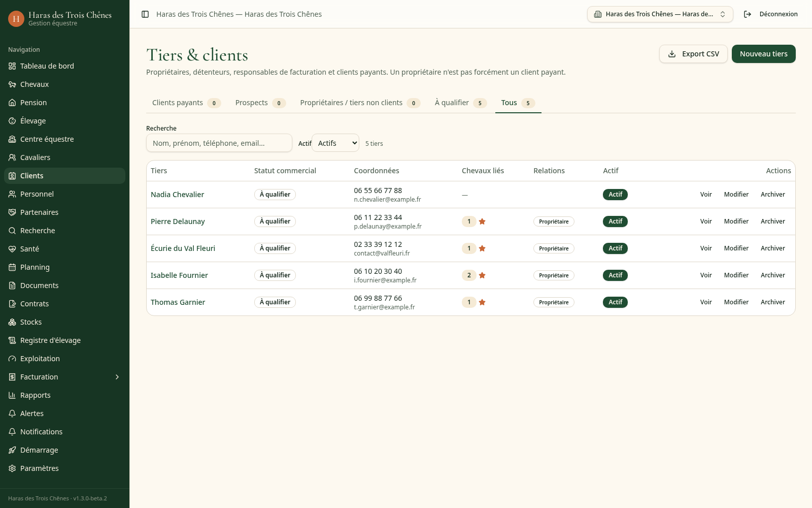Open Partenaires handshake icon
This screenshot has height=508, width=812.
tap(12, 212)
